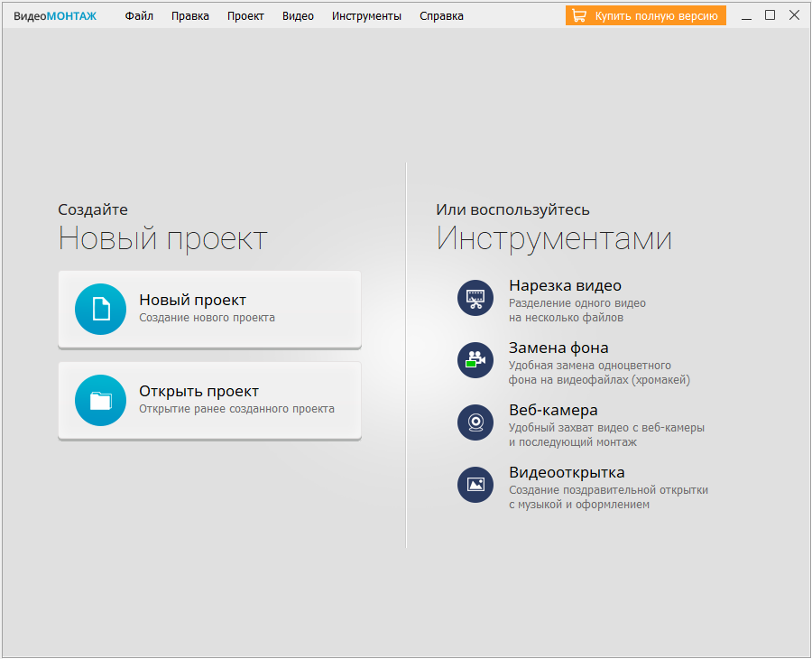Open the Проект menu

pos(245,16)
